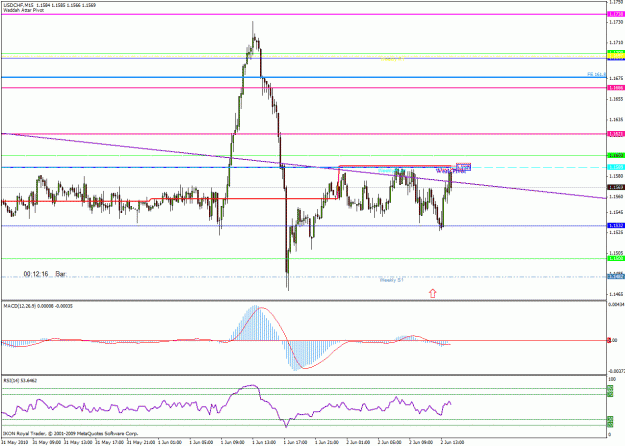Click the 1.1465 price scale value
625x446 pixels.
[616, 294]
